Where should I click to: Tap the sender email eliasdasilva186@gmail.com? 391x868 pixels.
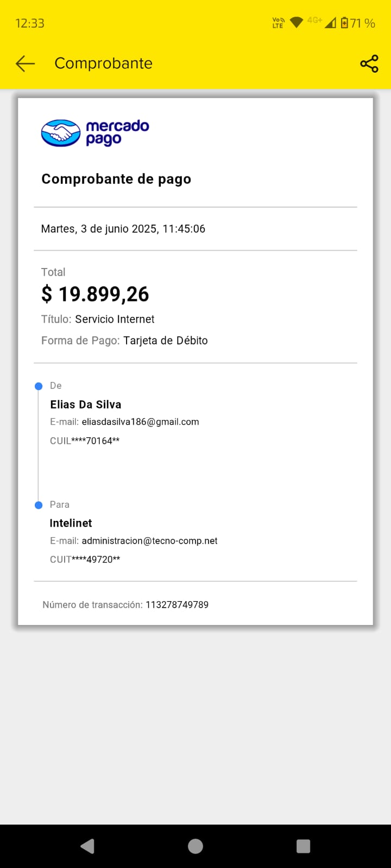tap(140, 422)
